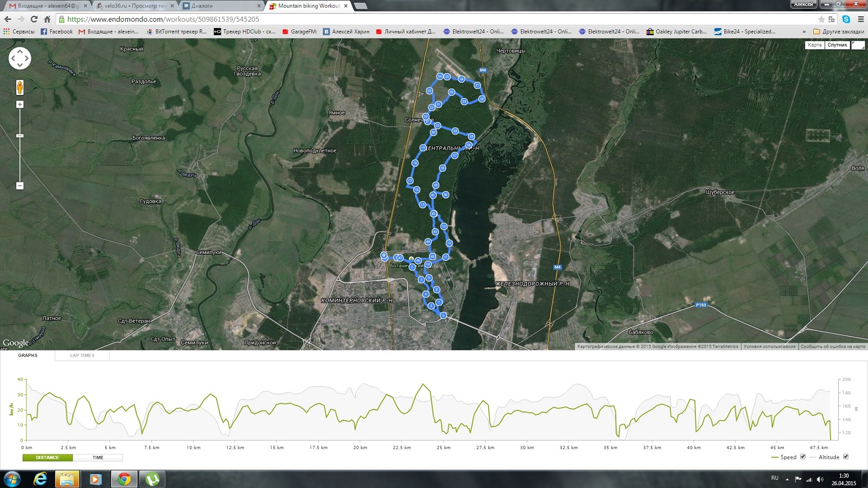
Task: Open the Facebook bookmark link
Action: [56, 31]
